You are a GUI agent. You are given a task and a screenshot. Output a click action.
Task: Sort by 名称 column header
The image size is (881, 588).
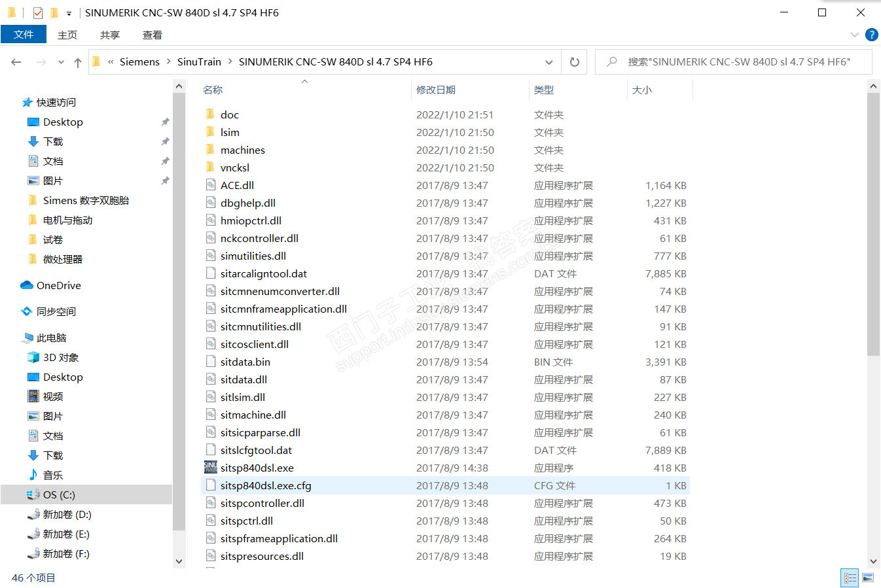coord(213,90)
